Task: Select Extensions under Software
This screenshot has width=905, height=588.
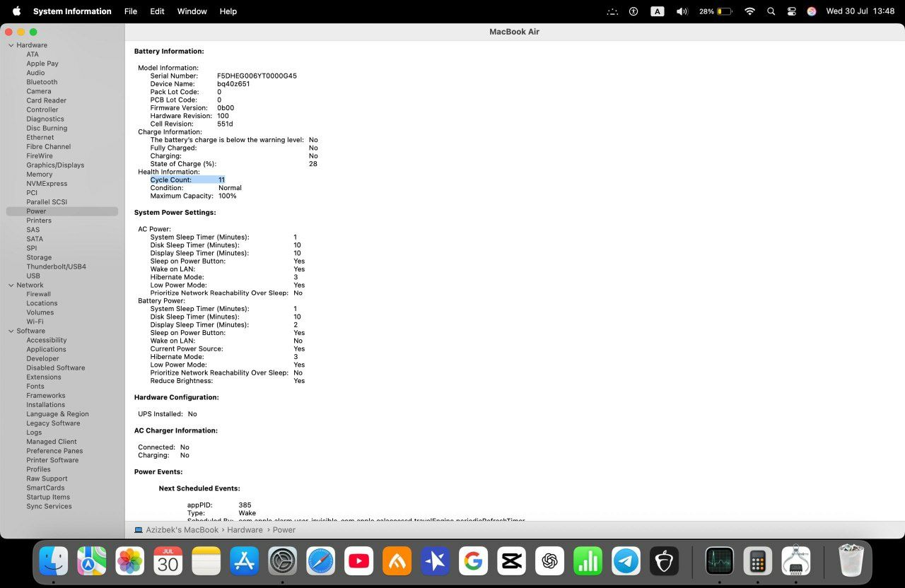Action: pos(44,377)
